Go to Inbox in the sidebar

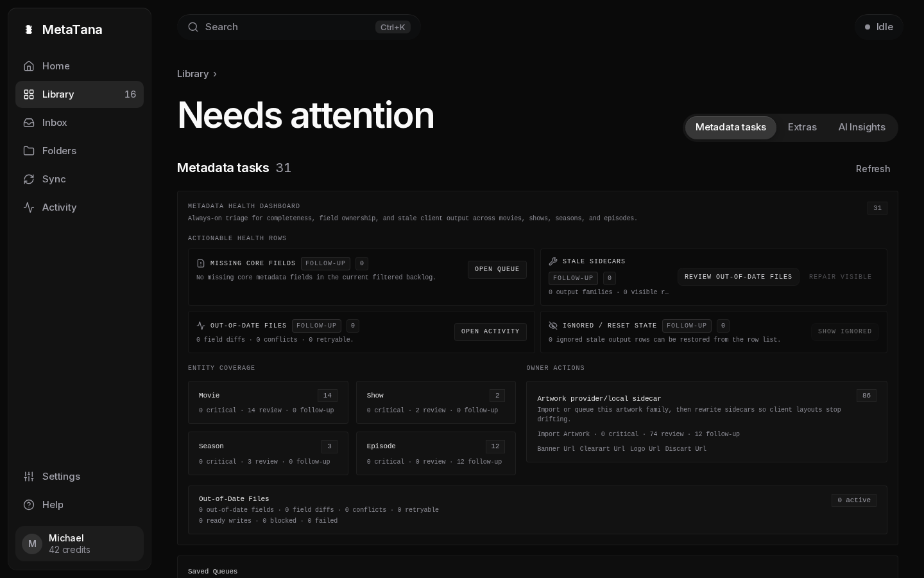[80, 123]
